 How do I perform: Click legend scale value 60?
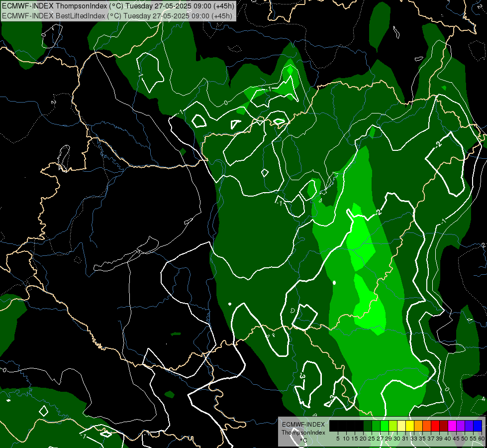point(481,439)
